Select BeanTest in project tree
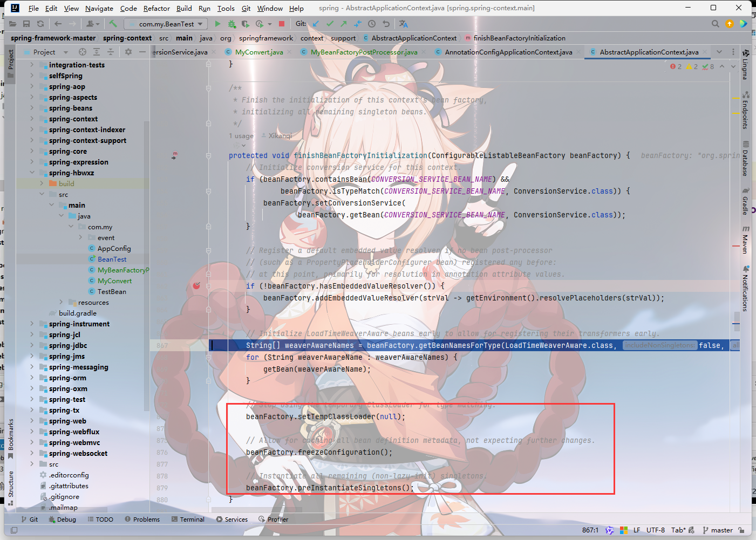Image resolution: width=756 pixels, height=540 pixels. tap(112, 259)
